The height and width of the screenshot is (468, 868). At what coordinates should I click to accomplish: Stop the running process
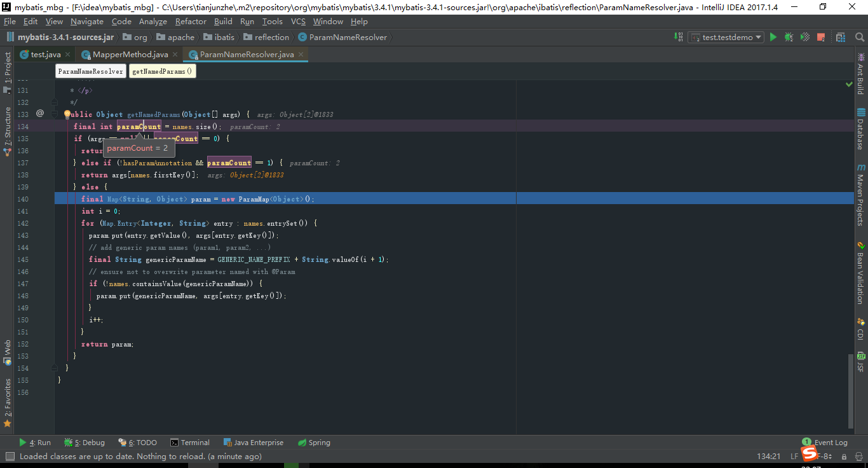pos(820,37)
